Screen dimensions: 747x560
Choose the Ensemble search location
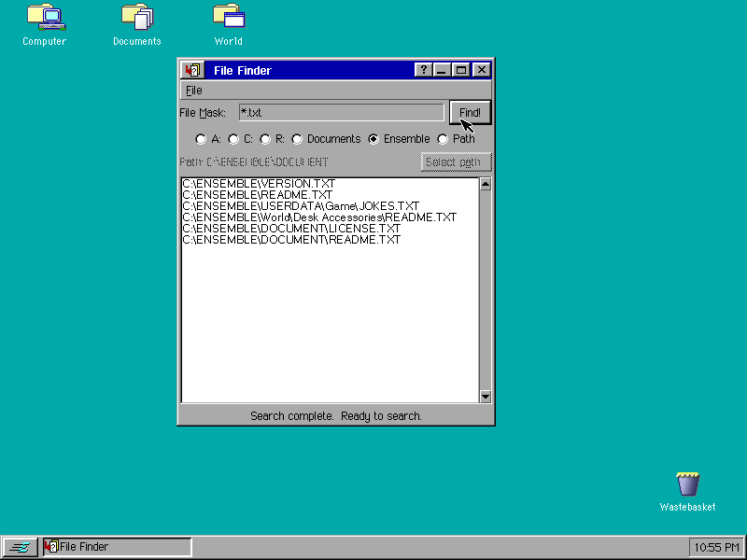click(400, 139)
